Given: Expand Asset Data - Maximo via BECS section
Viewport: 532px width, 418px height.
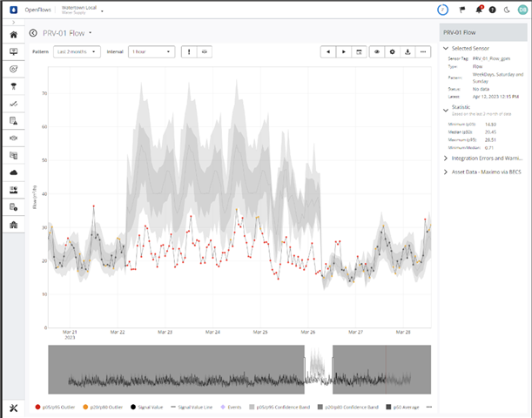Looking at the screenshot, I should [x=483, y=172].
